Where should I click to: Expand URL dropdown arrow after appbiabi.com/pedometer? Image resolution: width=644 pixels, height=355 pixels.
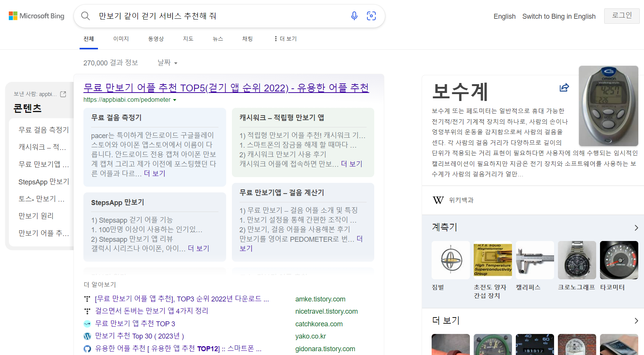click(x=174, y=100)
